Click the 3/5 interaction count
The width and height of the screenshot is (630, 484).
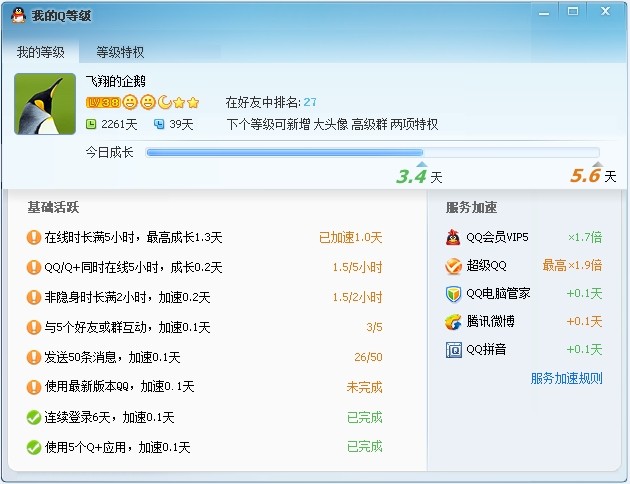coord(374,327)
